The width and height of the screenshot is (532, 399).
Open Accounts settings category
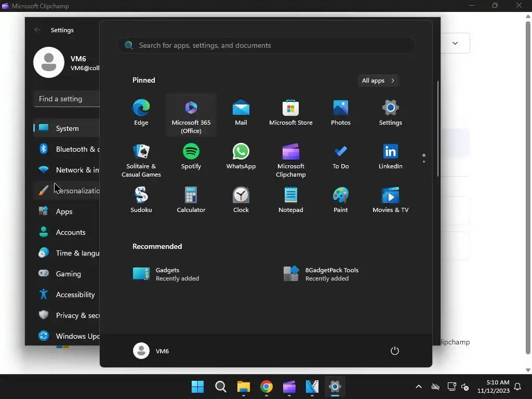[67, 232]
